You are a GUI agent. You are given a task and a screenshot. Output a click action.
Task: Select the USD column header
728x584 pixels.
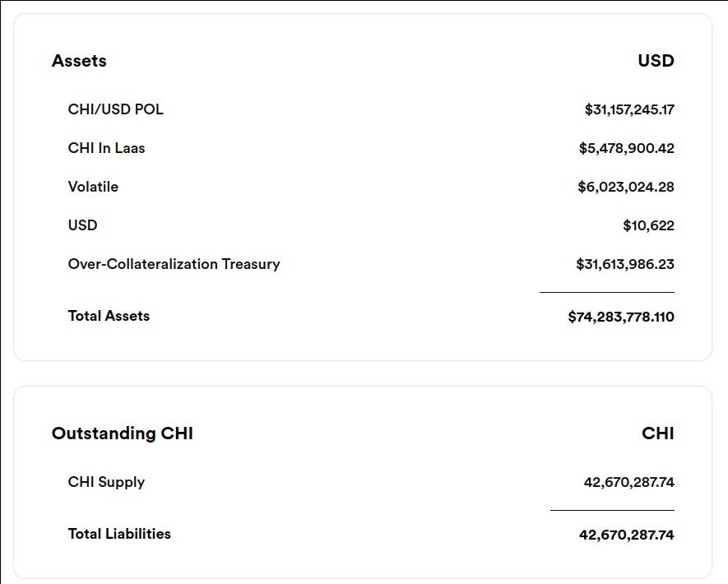pyautogui.click(x=656, y=61)
